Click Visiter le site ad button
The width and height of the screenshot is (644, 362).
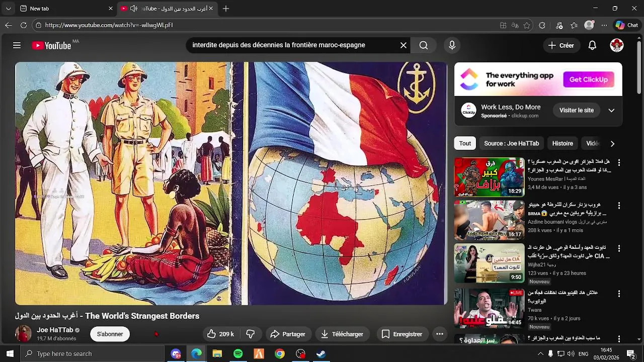577,110
